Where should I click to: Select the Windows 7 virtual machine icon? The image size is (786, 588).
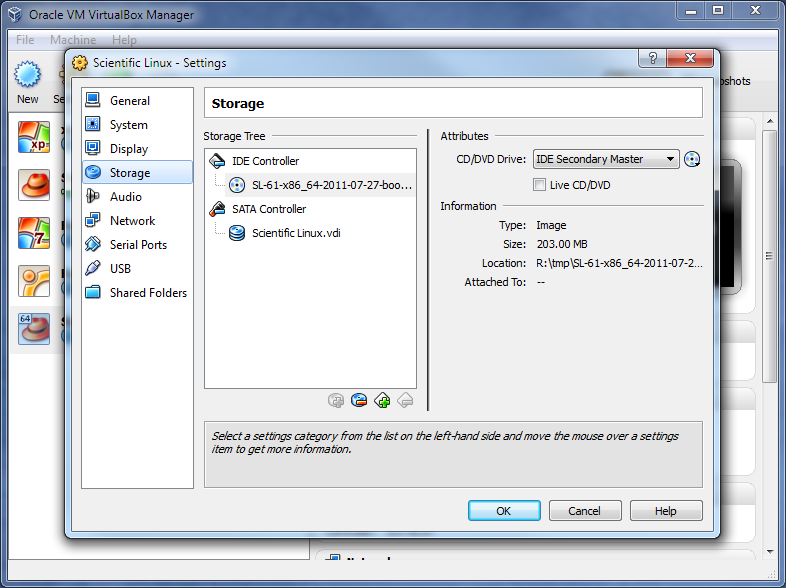(x=34, y=233)
